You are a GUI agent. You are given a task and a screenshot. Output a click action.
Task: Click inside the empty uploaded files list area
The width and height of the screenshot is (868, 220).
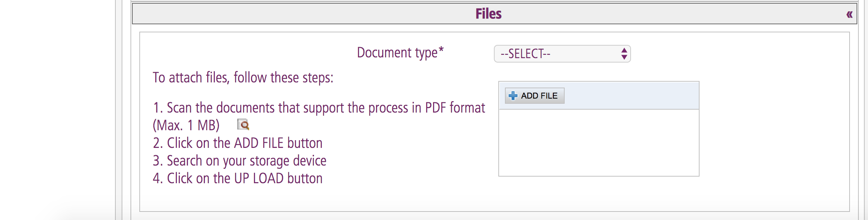point(599,142)
